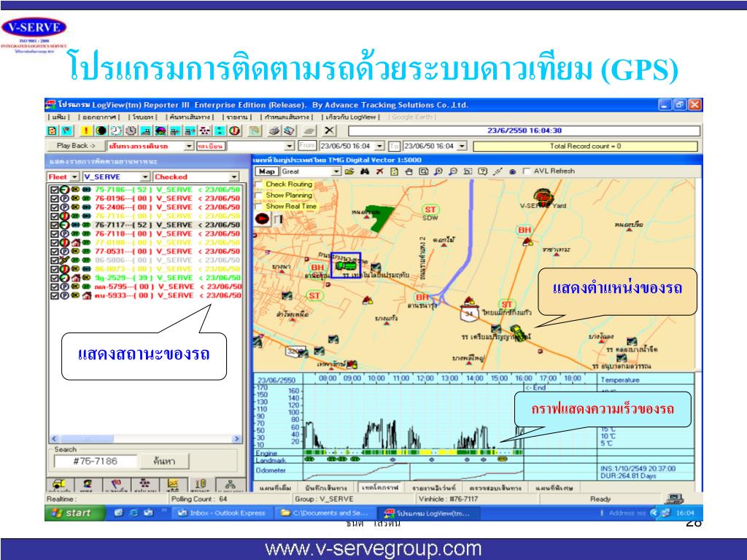Switch to the highlighted middle bottom tab
Image resolution: width=747 pixels, height=560 pixels.
[380, 488]
